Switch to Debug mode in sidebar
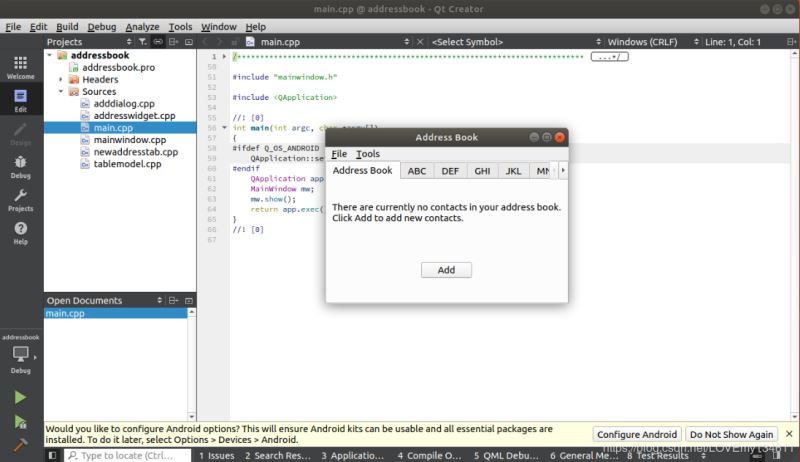 [21, 166]
